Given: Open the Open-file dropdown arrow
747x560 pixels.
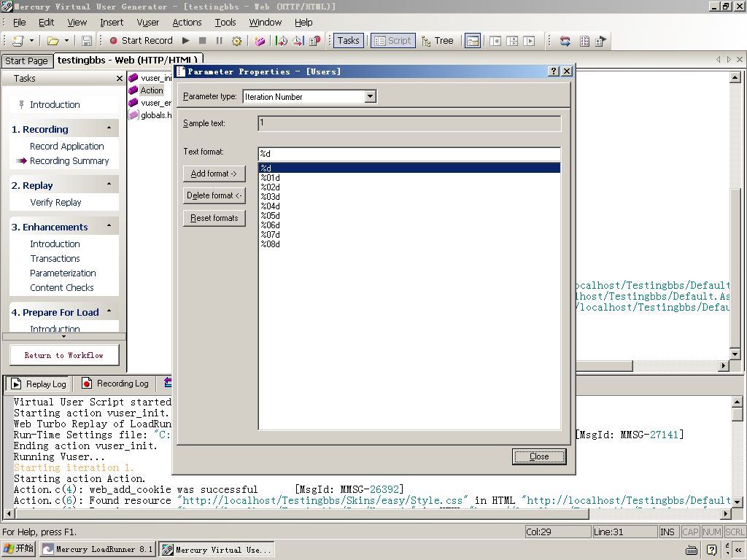Looking at the screenshot, I should coord(66,41).
